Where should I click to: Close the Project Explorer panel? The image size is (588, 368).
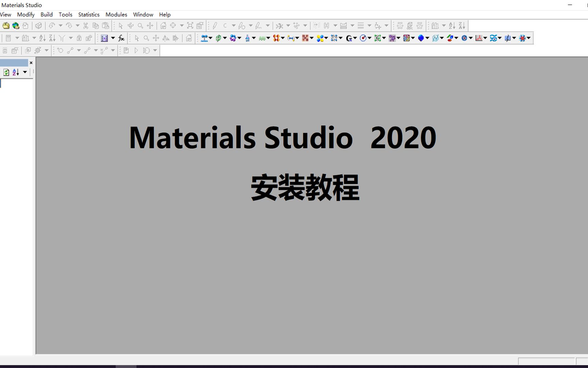click(x=31, y=63)
